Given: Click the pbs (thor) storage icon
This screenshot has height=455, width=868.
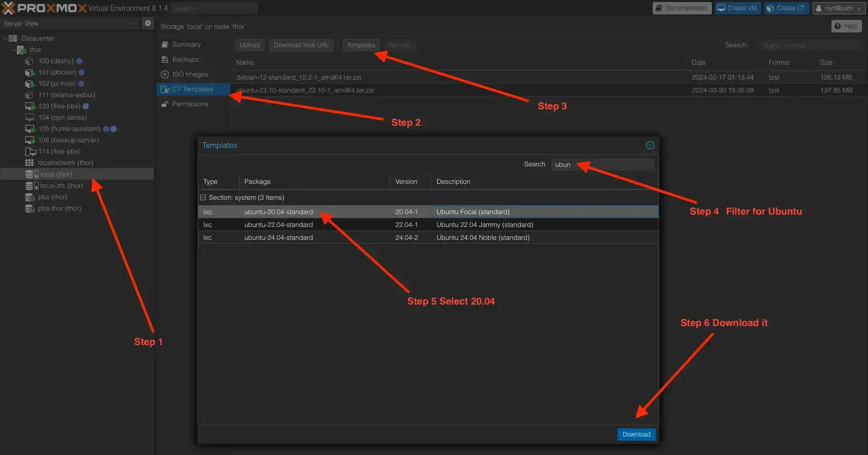Looking at the screenshot, I should [x=29, y=197].
